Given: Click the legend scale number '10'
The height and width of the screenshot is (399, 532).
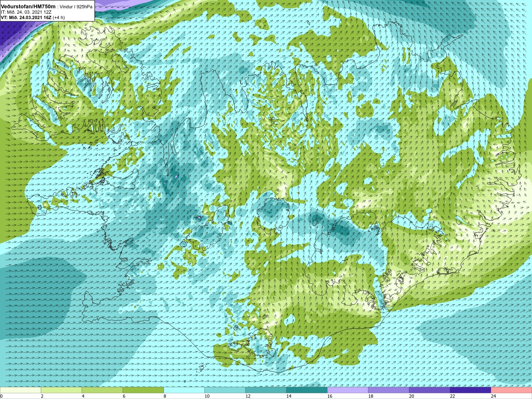Looking at the screenshot, I should click(207, 397).
